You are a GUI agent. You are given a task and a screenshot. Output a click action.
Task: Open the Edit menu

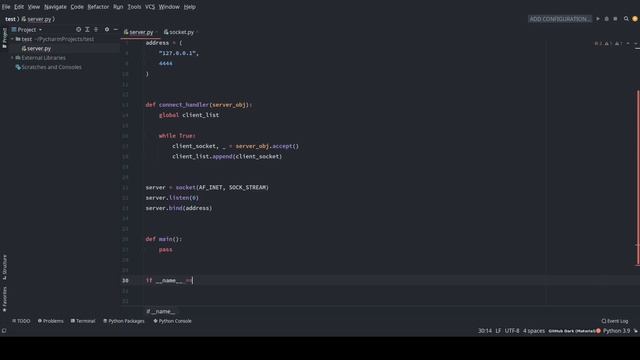[x=19, y=7]
